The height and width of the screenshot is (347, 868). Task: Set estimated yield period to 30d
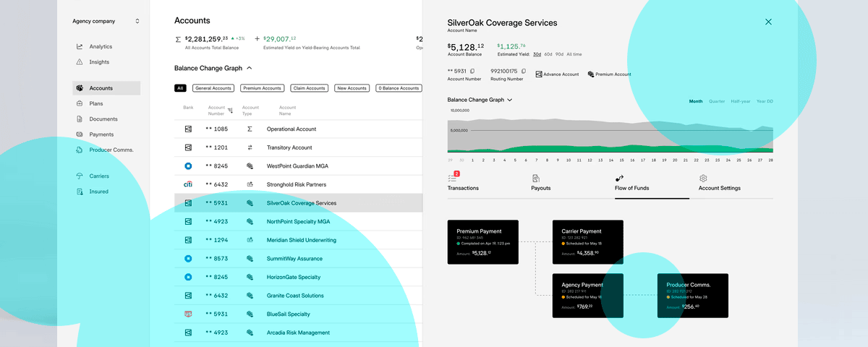[x=537, y=54]
